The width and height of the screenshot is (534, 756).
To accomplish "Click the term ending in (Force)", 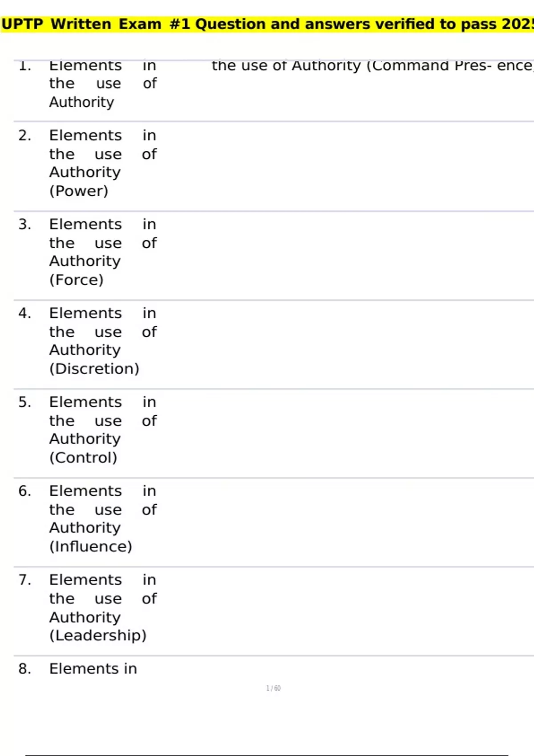I will pyautogui.click(x=103, y=252).
